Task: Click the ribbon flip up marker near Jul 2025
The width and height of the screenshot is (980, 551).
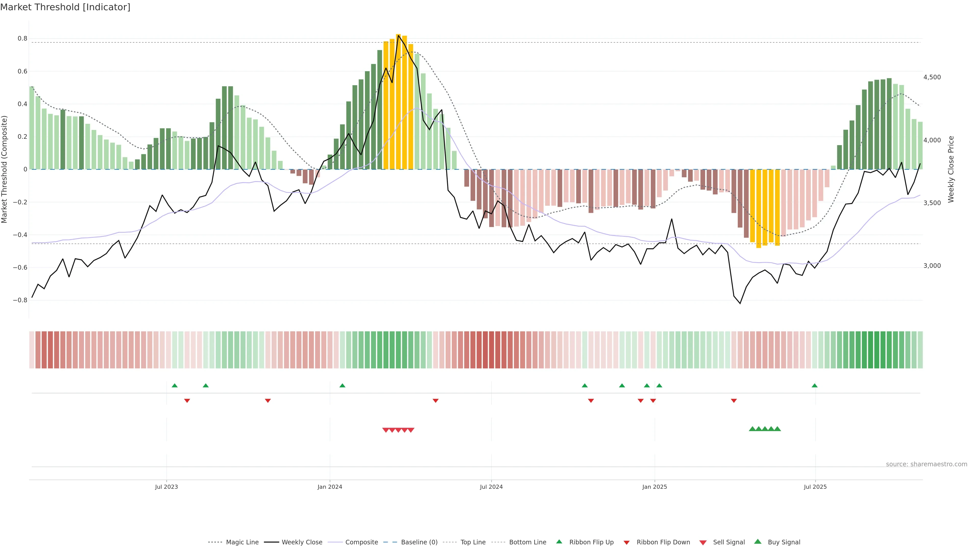Action: (815, 386)
